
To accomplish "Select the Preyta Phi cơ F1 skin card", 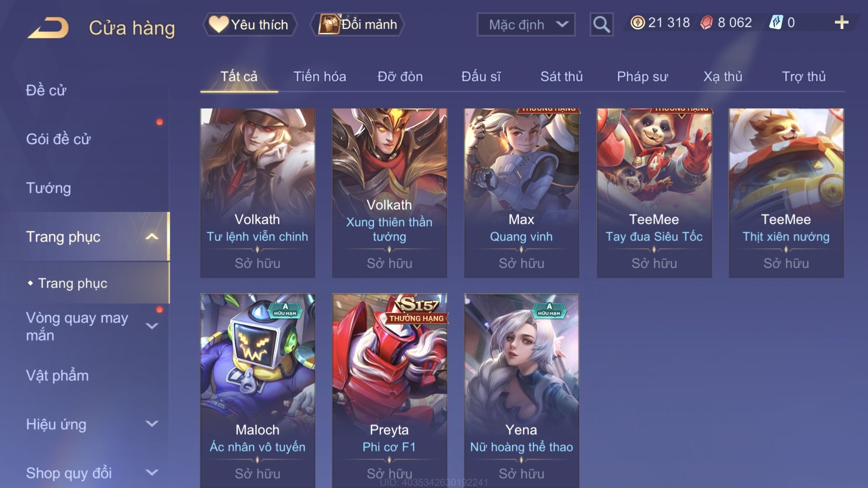I will pyautogui.click(x=389, y=391).
